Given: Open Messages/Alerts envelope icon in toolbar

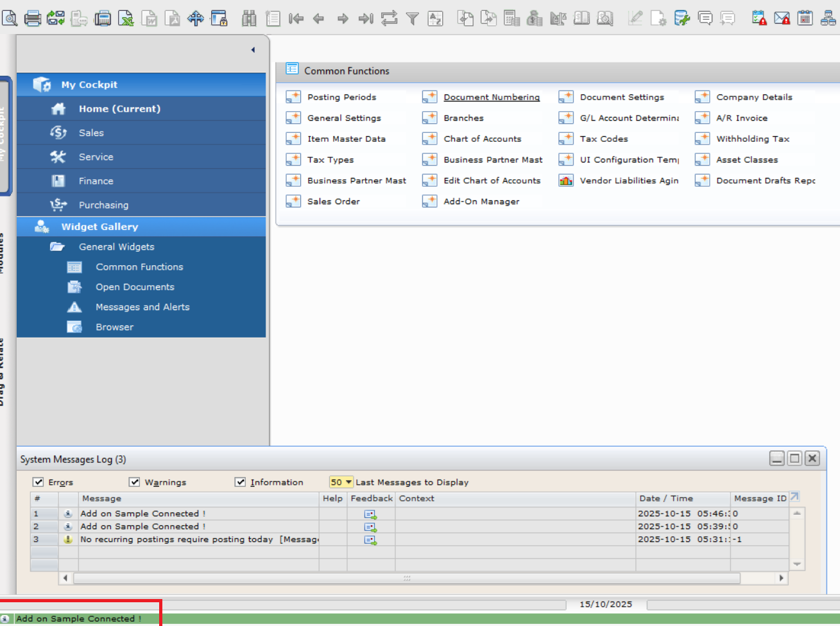Looking at the screenshot, I should pyautogui.click(x=782, y=19).
